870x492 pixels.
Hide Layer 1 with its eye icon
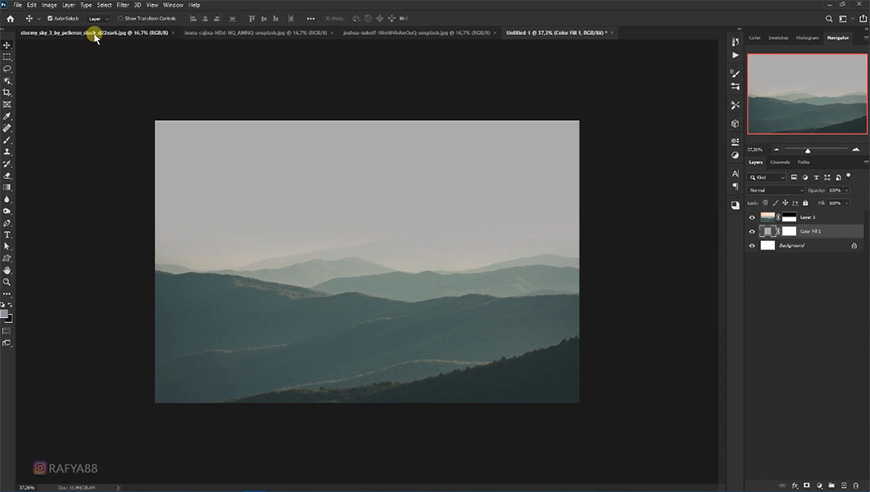[x=752, y=217]
